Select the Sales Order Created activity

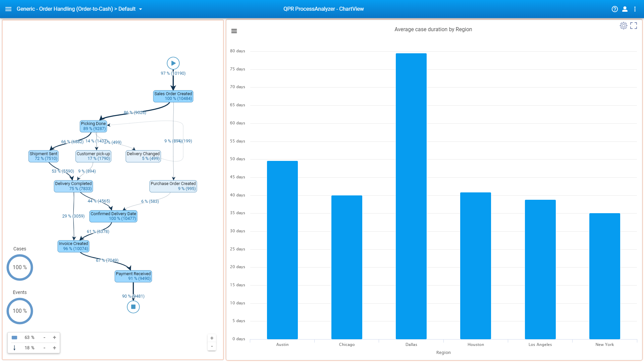(173, 96)
